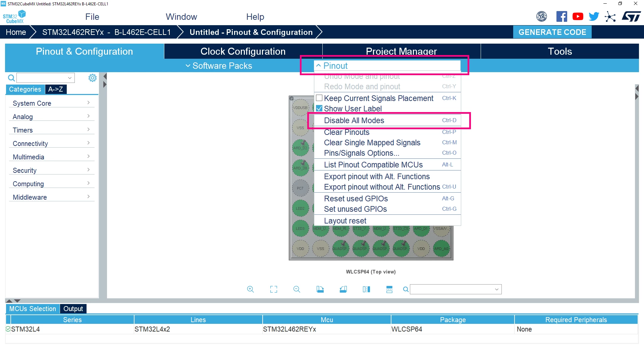Screen dimensions: 644x349
Task: Click the Untitled Pinout & Configuration breadcrumb
Action: point(251,32)
